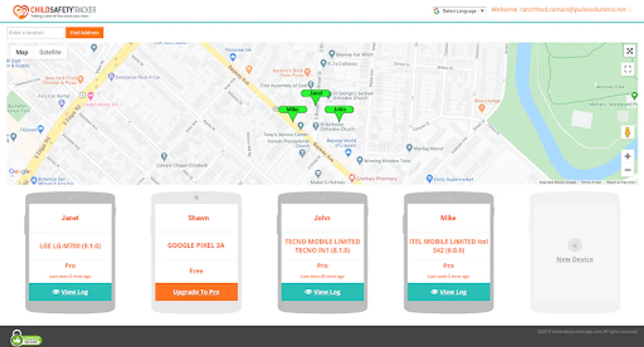Click the device name Shawn on card
The height and width of the screenshot is (347, 644).
click(198, 218)
